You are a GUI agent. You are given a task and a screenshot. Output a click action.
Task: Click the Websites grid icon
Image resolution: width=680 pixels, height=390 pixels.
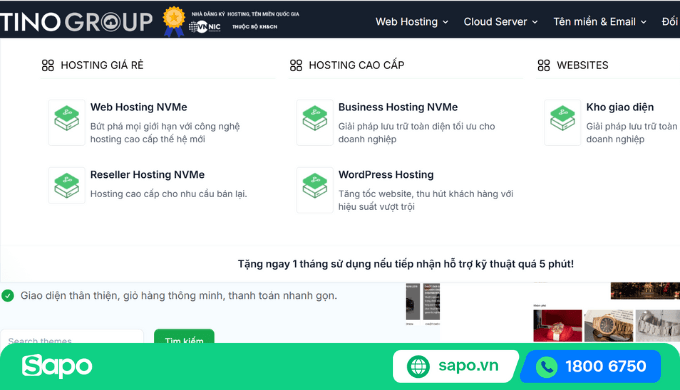click(544, 65)
